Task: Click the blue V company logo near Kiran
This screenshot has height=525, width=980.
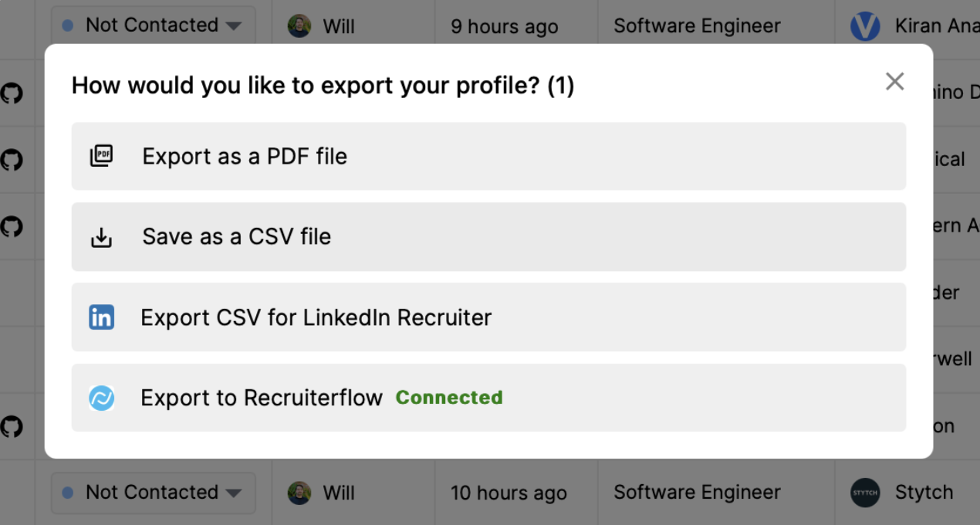Action: pyautogui.click(x=865, y=25)
